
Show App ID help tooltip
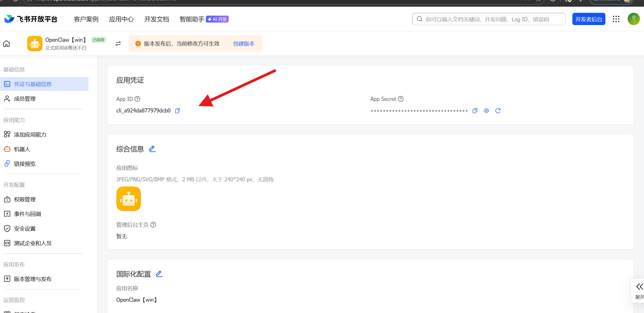pyautogui.click(x=137, y=99)
